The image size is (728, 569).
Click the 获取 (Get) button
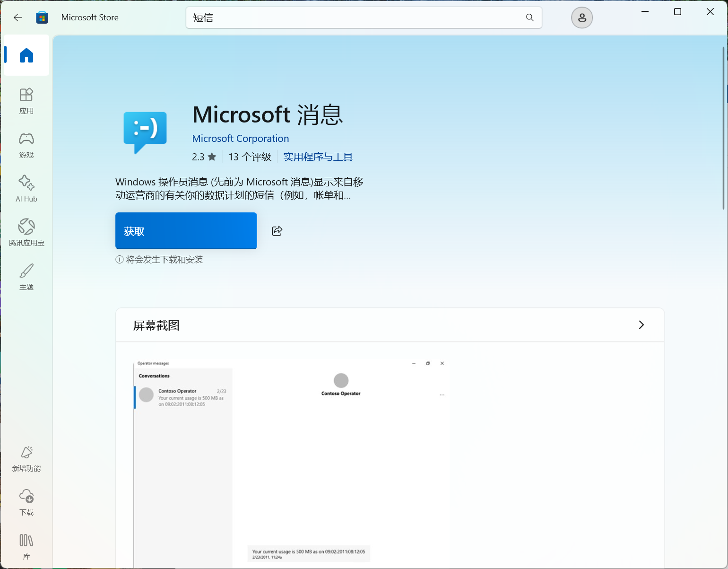click(186, 231)
